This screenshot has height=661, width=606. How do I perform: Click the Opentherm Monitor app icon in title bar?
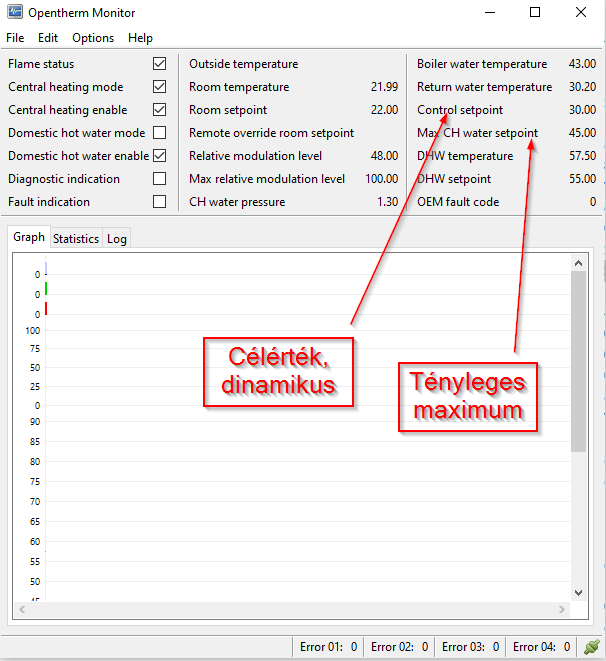[x=15, y=12]
